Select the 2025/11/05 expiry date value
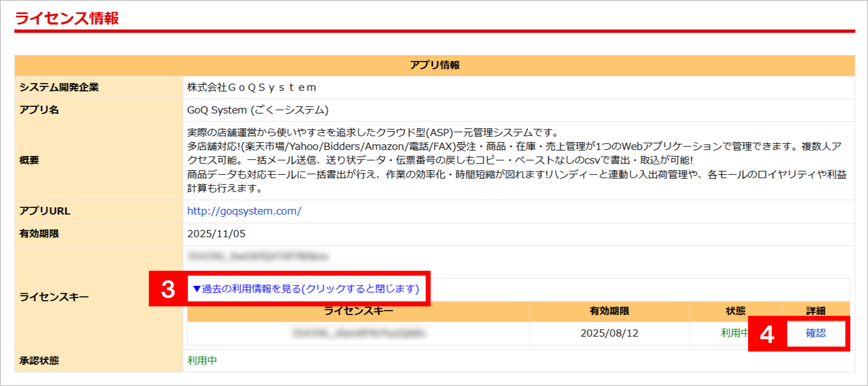The width and height of the screenshot is (868, 386). coord(216,234)
